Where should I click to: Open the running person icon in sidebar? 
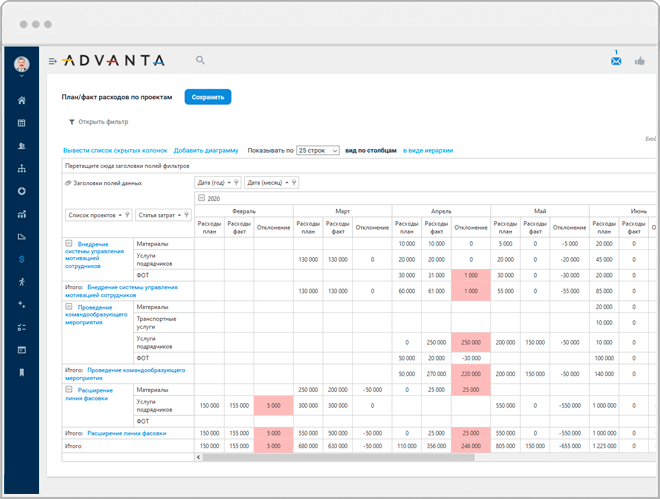21,282
